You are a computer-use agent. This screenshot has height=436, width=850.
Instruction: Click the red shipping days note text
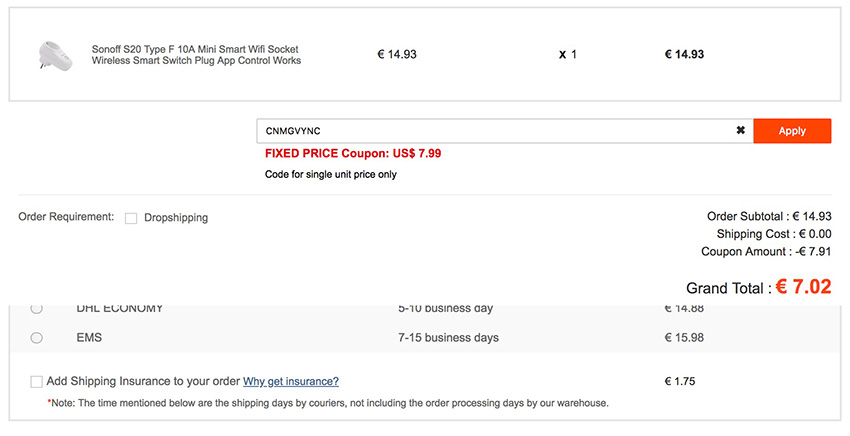click(x=328, y=403)
